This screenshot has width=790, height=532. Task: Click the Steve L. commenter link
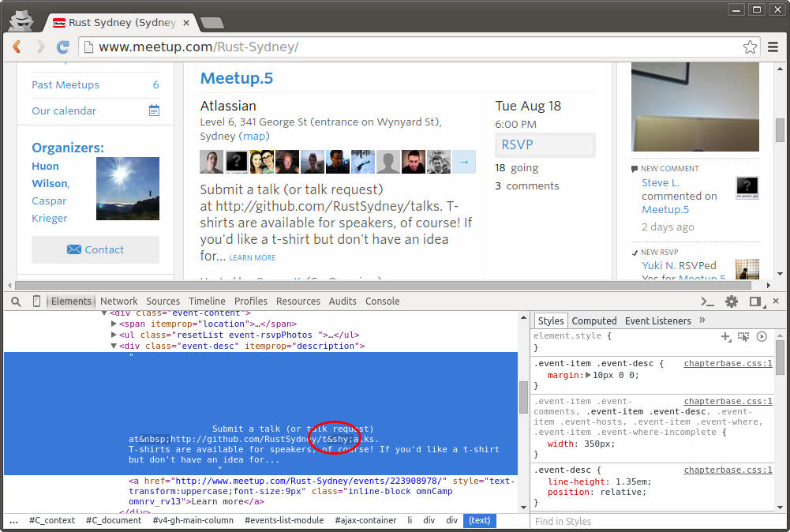tap(660, 183)
